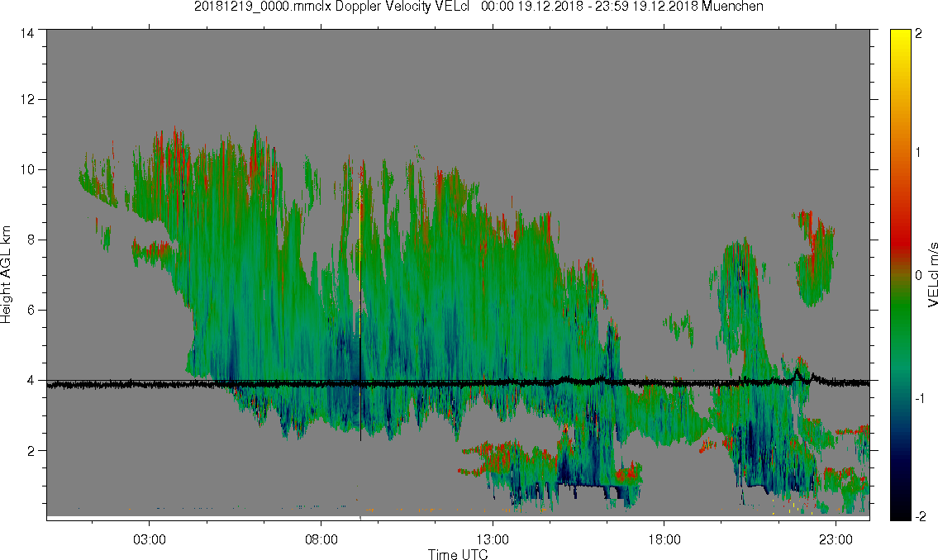The image size is (938, 560).
Task: Click the 13:00 time tick label
Action: [493, 539]
